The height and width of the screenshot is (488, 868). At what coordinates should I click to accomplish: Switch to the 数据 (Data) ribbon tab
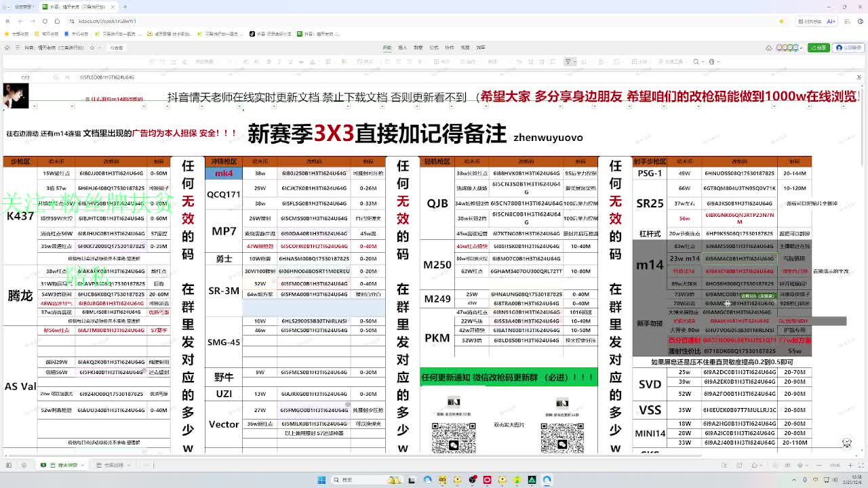418,47
